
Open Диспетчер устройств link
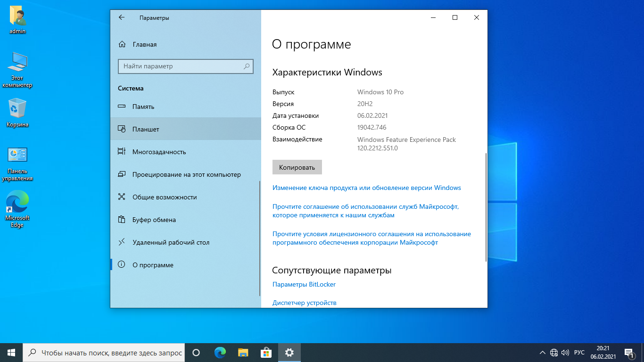click(305, 303)
